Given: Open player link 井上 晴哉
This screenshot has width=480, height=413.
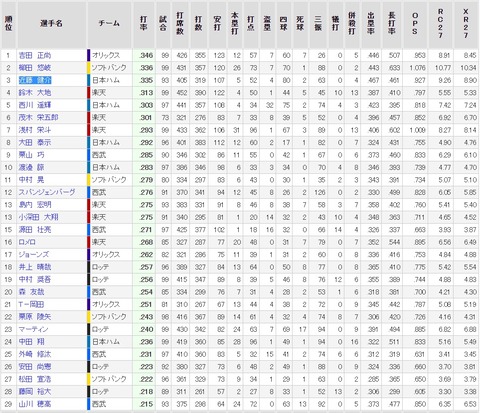Looking at the screenshot, I should 35,267.
